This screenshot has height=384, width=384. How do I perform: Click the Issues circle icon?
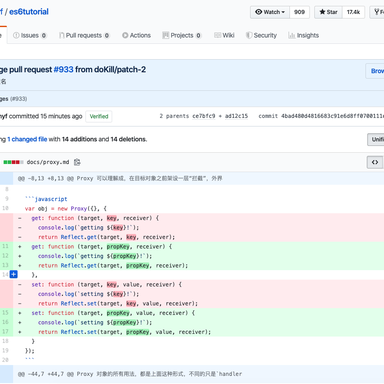[x=16, y=35]
